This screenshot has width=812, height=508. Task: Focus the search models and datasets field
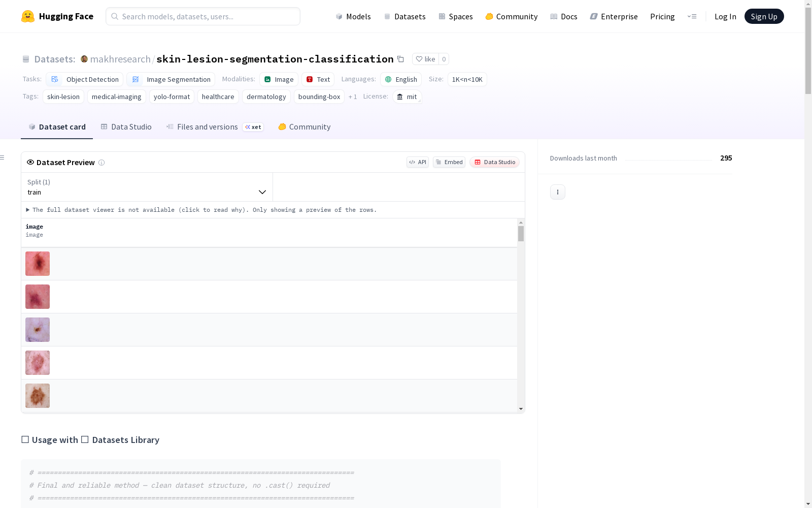[x=203, y=16]
